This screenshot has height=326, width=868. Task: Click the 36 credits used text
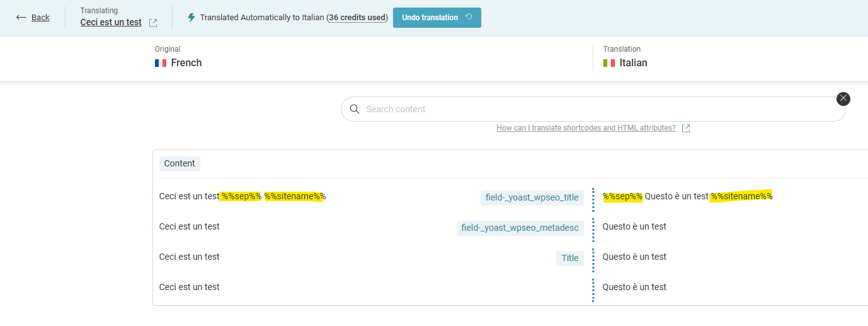(x=357, y=18)
